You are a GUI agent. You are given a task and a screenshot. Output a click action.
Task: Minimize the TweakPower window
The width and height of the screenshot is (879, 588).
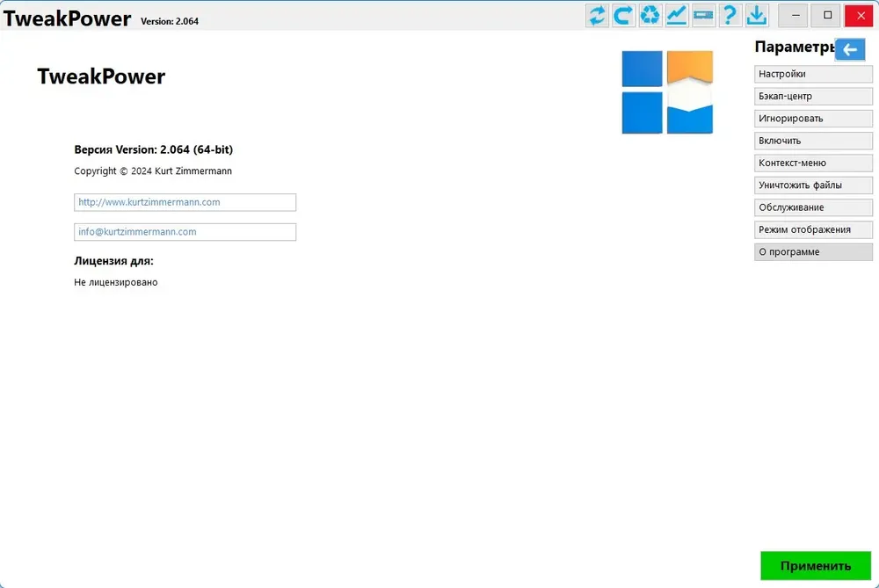pos(795,16)
